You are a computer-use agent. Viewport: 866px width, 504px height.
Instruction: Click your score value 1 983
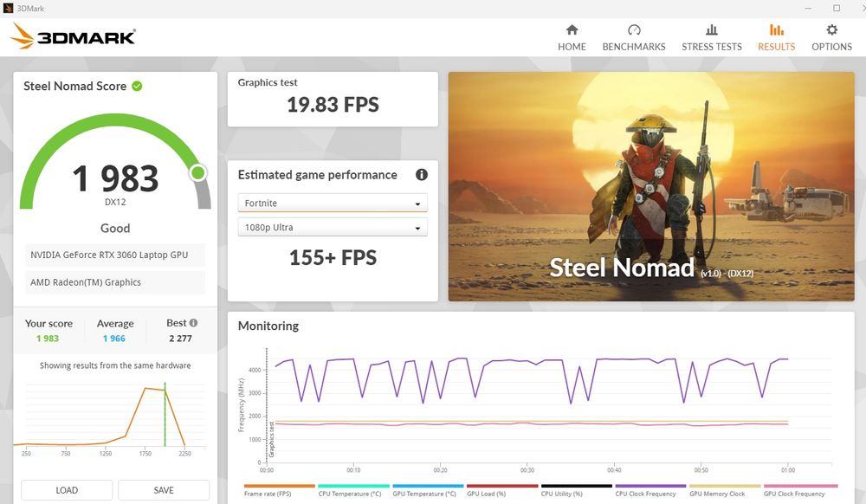tap(48, 339)
